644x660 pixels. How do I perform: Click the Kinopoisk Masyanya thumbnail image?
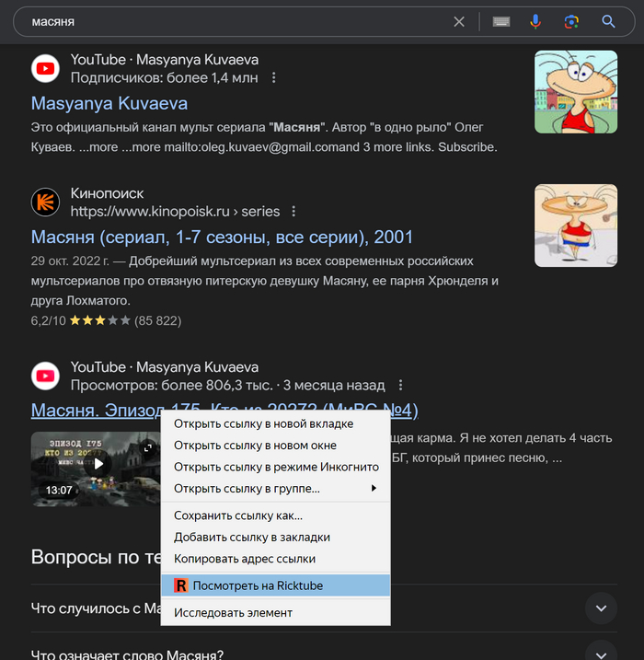click(x=576, y=226)
